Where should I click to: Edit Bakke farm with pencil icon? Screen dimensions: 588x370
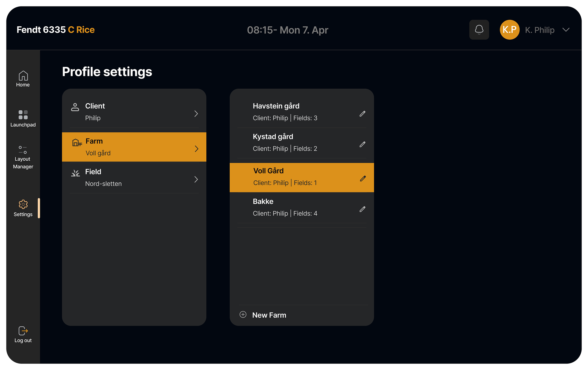362,209
